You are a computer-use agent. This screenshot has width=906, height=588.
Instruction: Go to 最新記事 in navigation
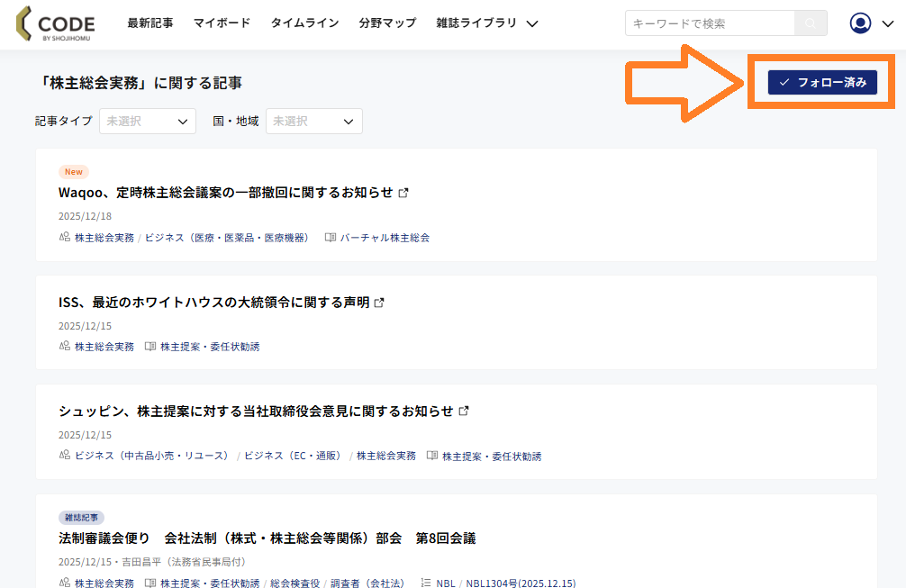pyautogui.click(x=150, y=23)
